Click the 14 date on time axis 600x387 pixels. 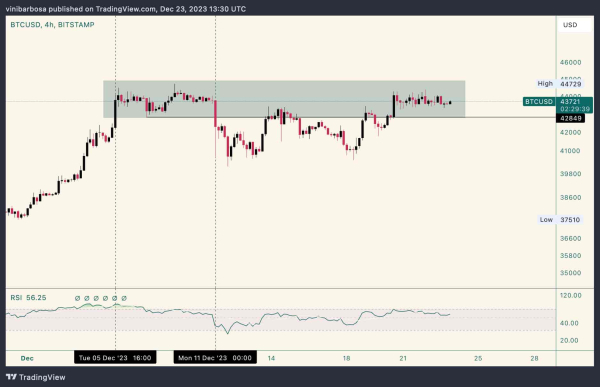271,358
